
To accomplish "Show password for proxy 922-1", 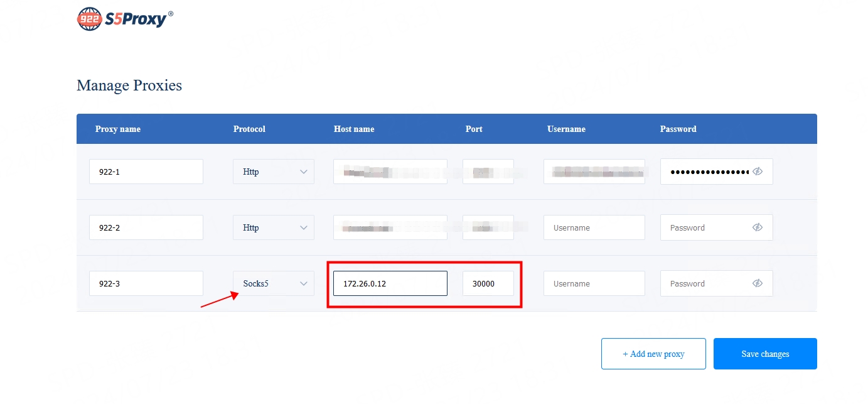I will [x=758, y=172].
